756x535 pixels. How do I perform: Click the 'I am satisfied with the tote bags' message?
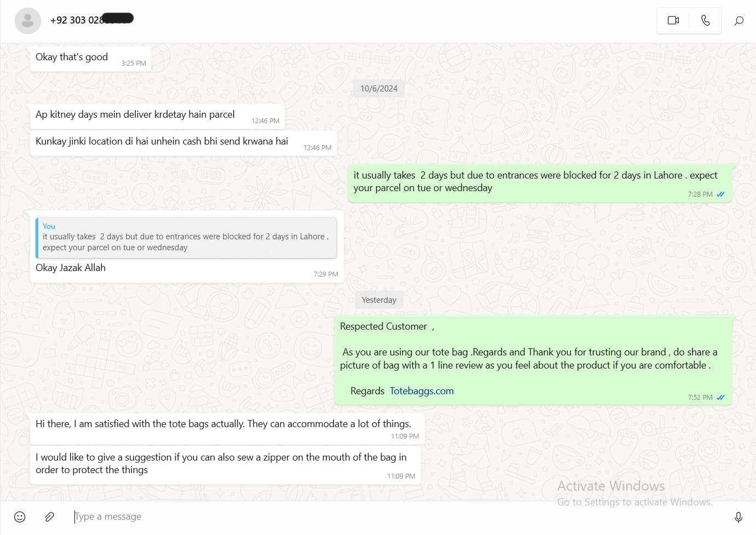(x=223, y=424)
